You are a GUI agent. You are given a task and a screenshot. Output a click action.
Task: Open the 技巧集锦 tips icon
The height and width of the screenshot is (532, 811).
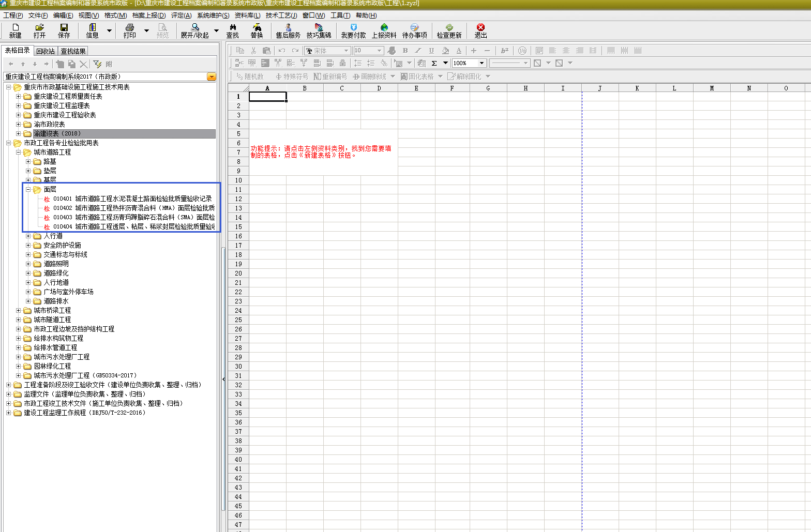319,31
